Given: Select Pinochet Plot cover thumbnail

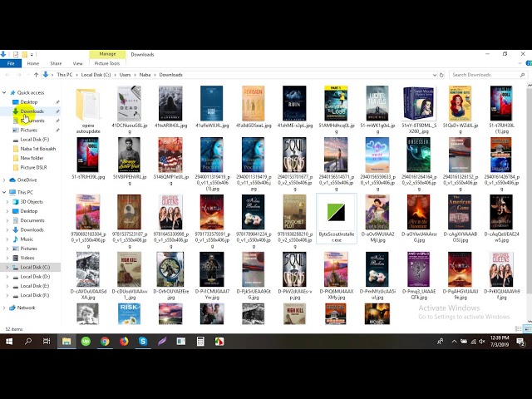Looking at the screenshot, I should [294, 212].
